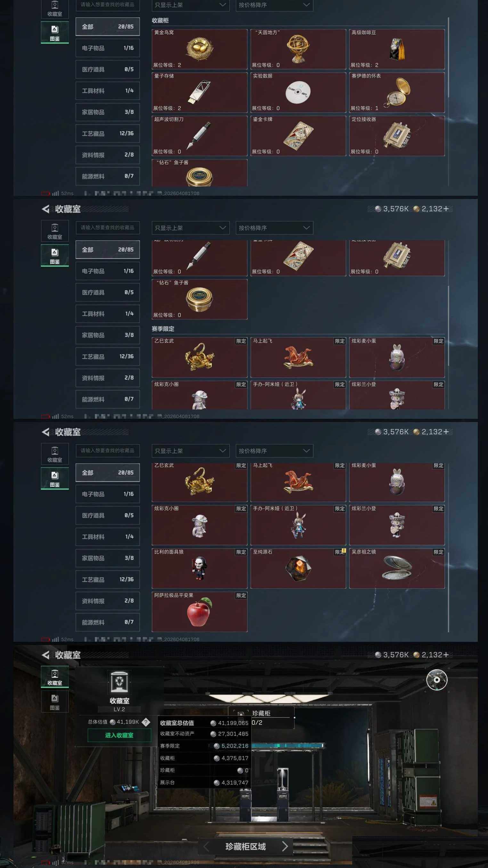Click the yellow exclamation badge on 至纯源石
Screen dimensions: 488x868
343,551
